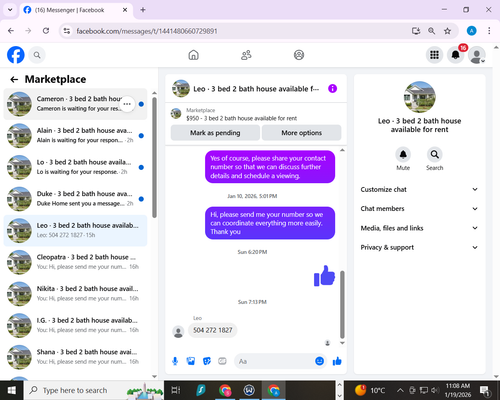Expand Media, files and links section
The width and height of the screenshot is (500, 400).
(x=419, y=228)
